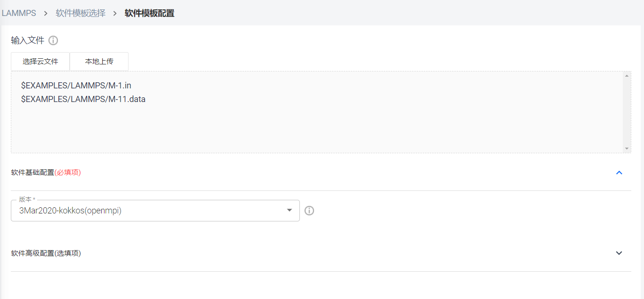Open the 版本 dropdown via its caret arrow
Image resolution: width=644 pixels, height=299 pixels.
290,211
